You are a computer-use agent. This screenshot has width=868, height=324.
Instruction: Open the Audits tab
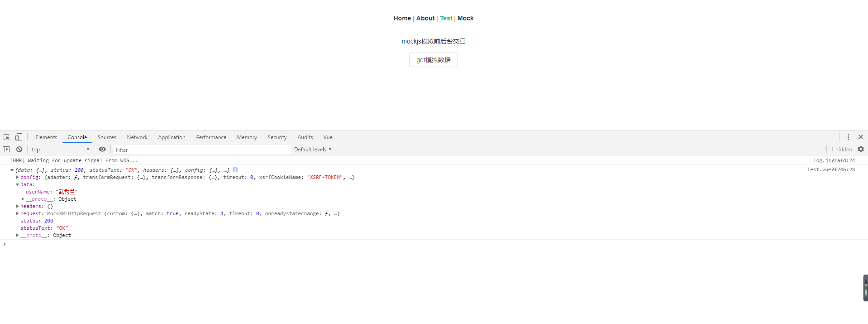305,137
